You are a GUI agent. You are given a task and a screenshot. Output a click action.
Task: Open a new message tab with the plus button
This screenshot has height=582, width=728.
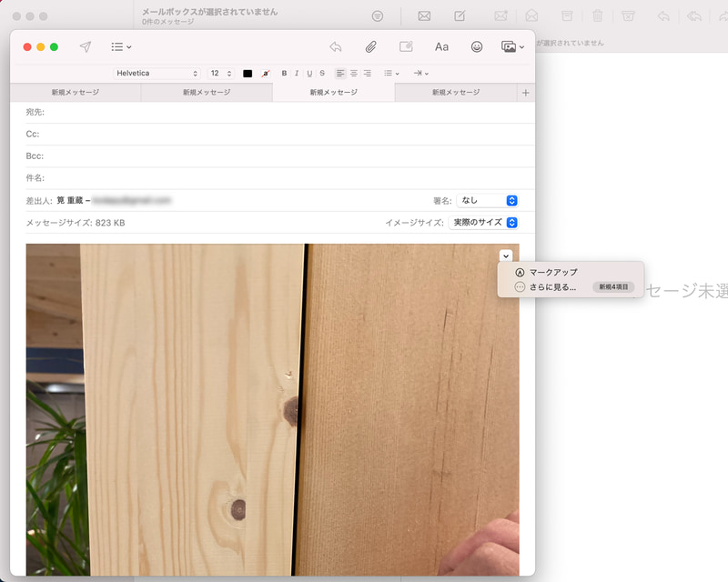[526, 92]
